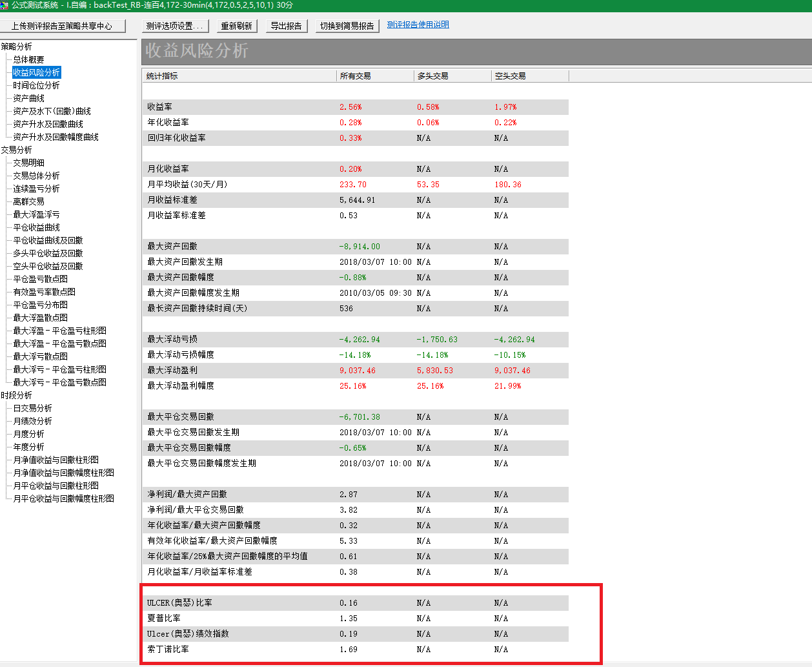The height and width of the screenshot is (667, 812).
Task: Show 资产曲线 report
Action: pos(28,98)
